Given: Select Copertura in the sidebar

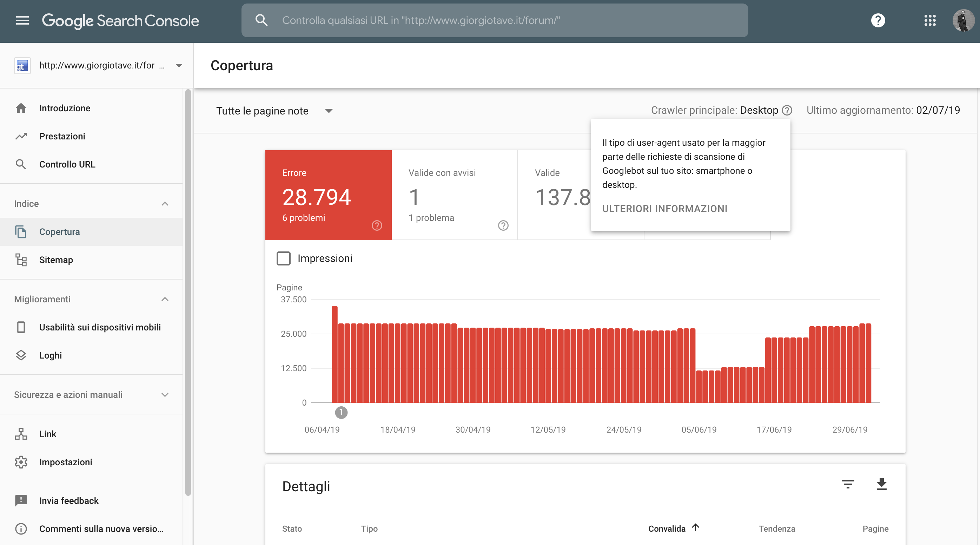Looking at the screenshot, I should tap(91, 232).
